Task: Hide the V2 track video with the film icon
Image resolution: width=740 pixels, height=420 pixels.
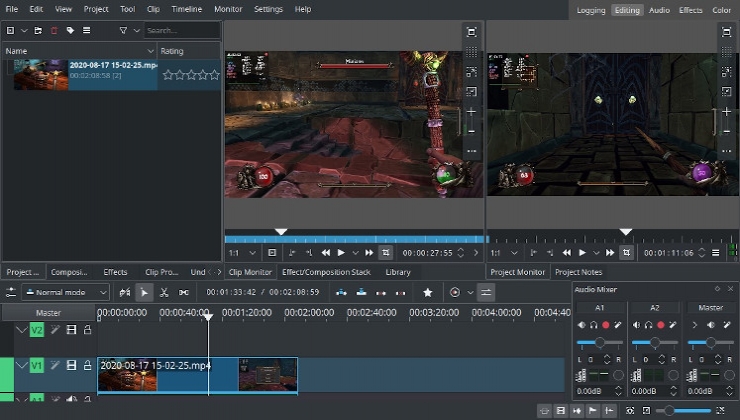Action: coord(71,329)
